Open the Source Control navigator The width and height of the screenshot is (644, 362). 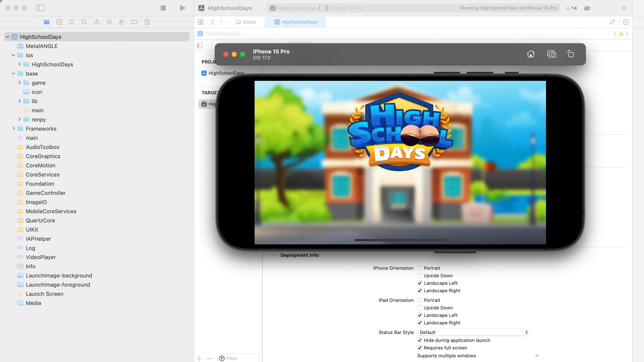tap(59, 22)
